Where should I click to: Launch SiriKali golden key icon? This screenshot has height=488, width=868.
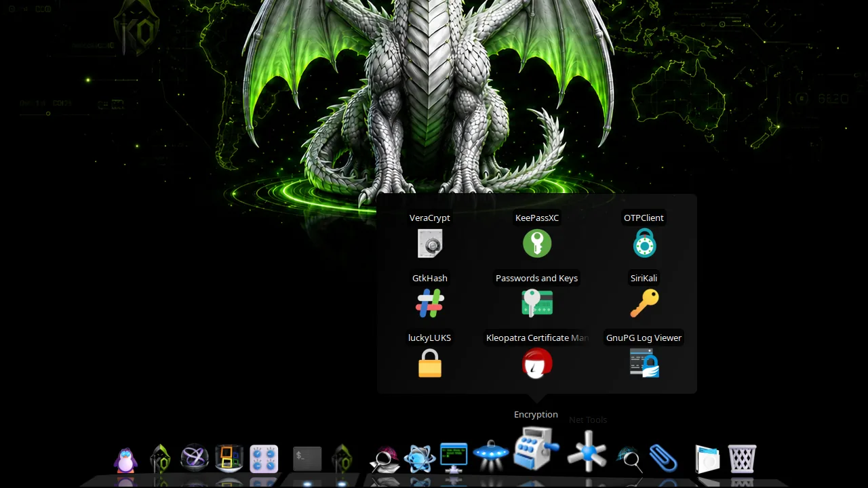644,304
